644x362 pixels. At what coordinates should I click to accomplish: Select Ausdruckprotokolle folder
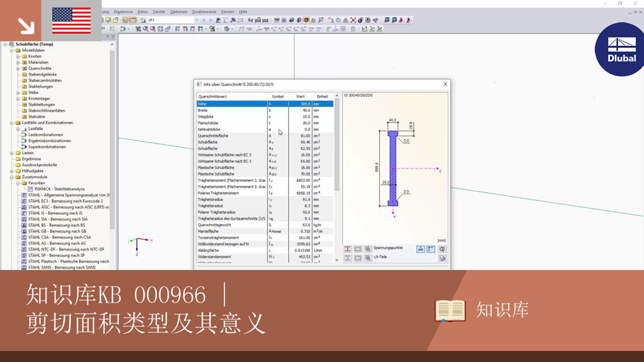[x=40, y=165]
